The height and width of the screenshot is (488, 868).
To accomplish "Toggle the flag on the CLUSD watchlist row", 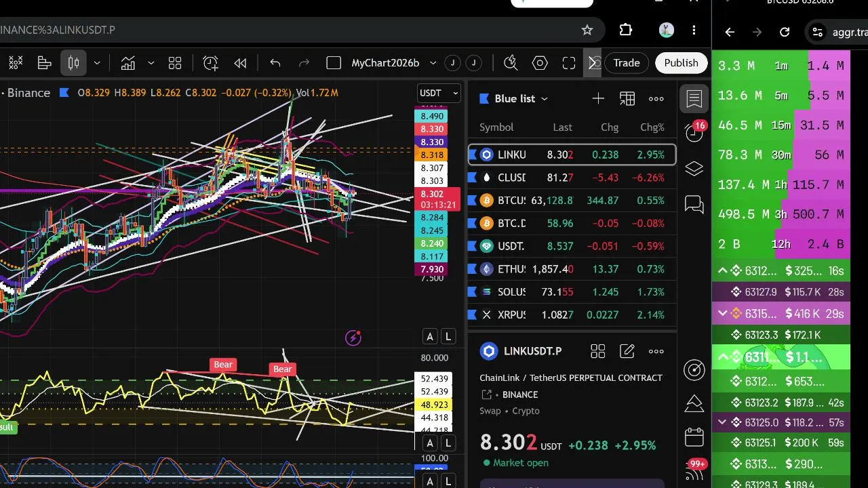I will tap(472, 178).
